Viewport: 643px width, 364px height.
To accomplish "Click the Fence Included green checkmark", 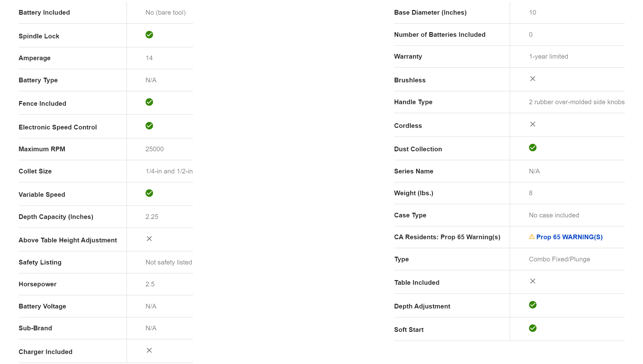I will (149, 102).
